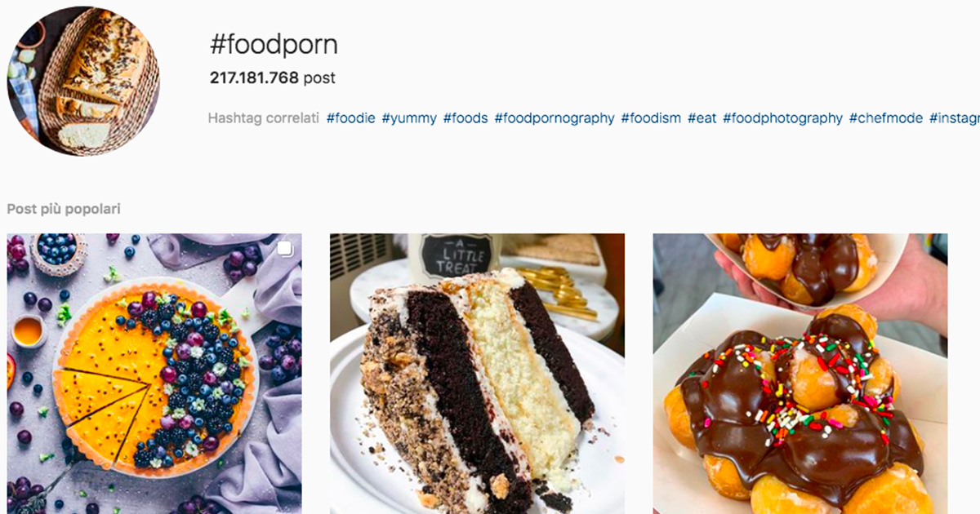
Task: Click the #foodporn page title
Action: (x=274, y=46)
